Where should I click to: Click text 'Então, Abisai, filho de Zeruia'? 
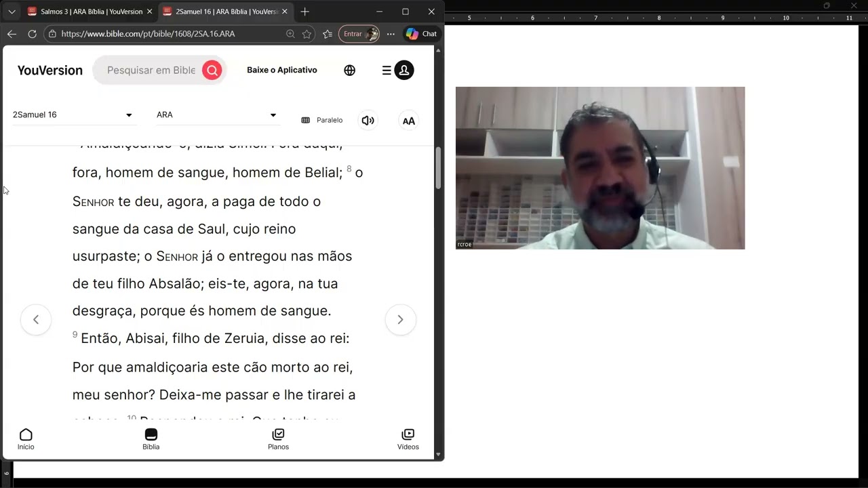[160, 338]
